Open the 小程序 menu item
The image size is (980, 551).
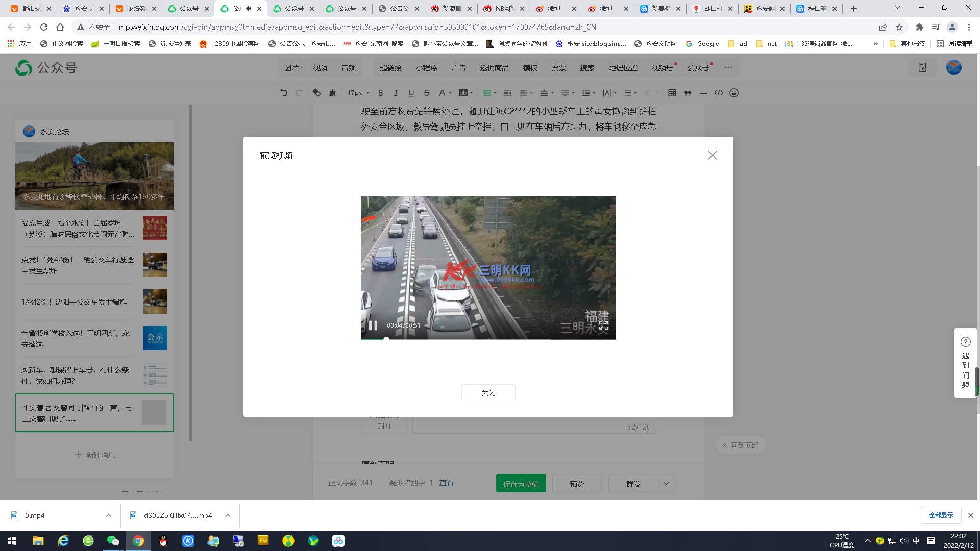coord(426,67)
